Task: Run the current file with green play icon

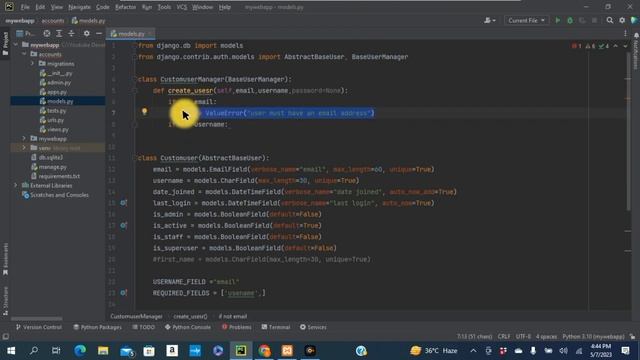Action: (558, 20)
